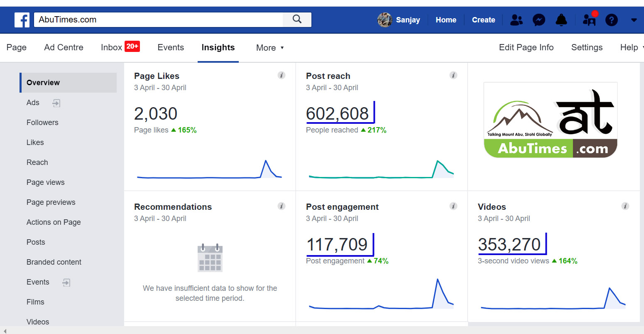
Task: Click the info icon on Post reach card
Action: pos(453,75)
